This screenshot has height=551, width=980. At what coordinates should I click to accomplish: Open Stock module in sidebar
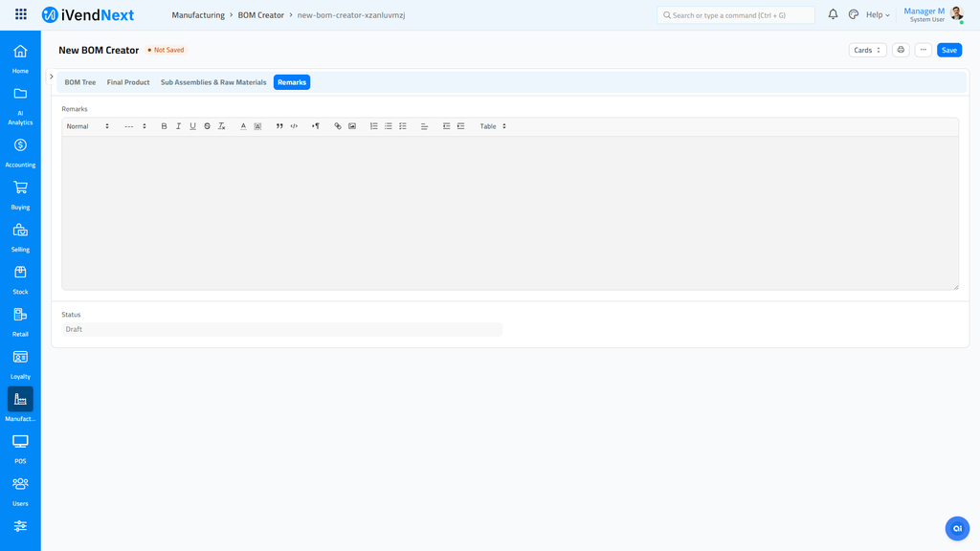(20, 280)
